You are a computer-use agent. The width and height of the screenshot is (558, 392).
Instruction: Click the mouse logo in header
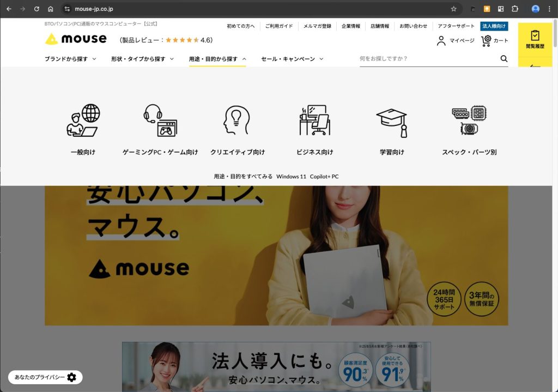point(76,39)
